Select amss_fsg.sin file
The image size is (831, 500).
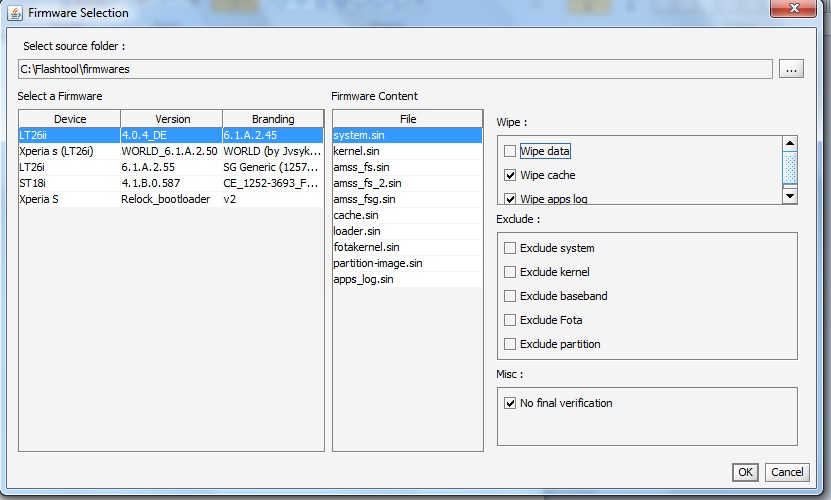point(408,199)
